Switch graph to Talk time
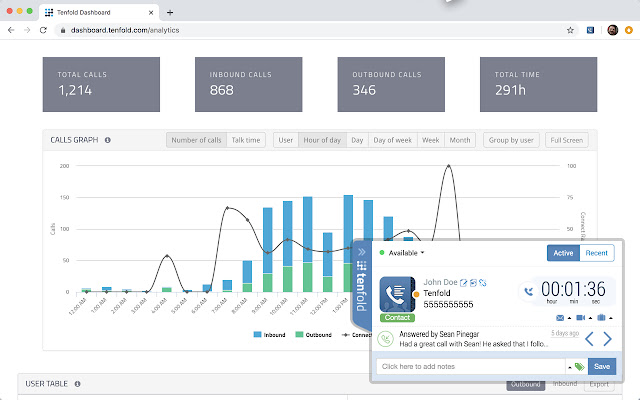 click(247, 141)
